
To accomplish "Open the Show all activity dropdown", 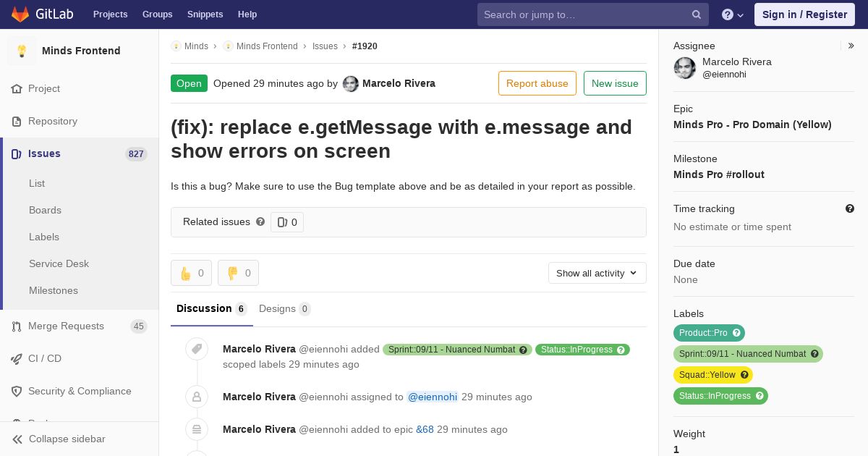I will coord(597,273).
